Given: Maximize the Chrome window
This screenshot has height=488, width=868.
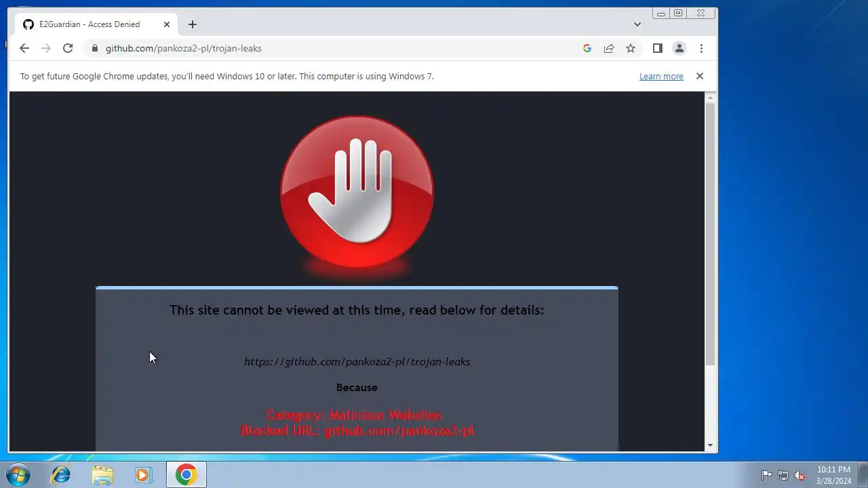Looking at the screenshot, I should [x=677, y=13].
